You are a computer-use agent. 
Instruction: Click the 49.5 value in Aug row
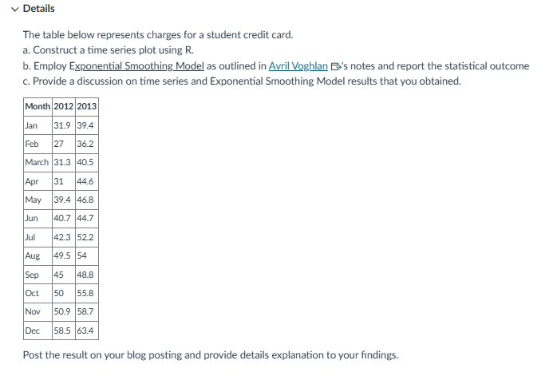point(61,255)
